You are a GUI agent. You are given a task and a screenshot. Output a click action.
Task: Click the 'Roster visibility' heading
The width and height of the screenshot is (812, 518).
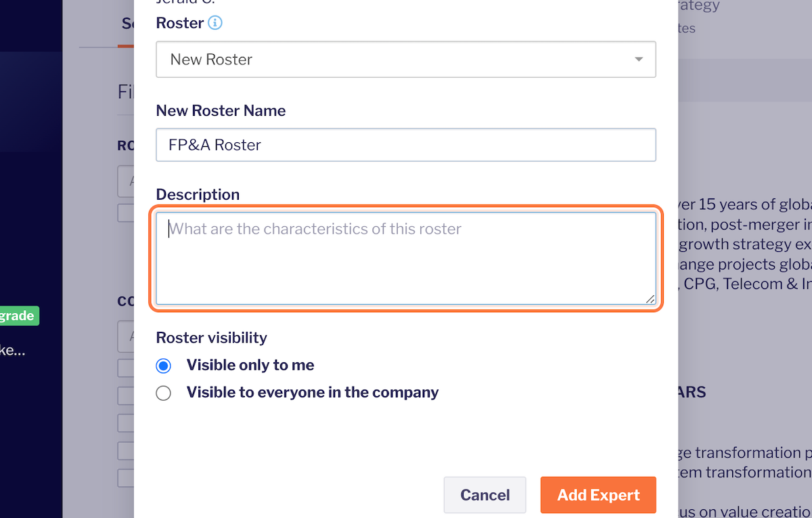point(211,337)
